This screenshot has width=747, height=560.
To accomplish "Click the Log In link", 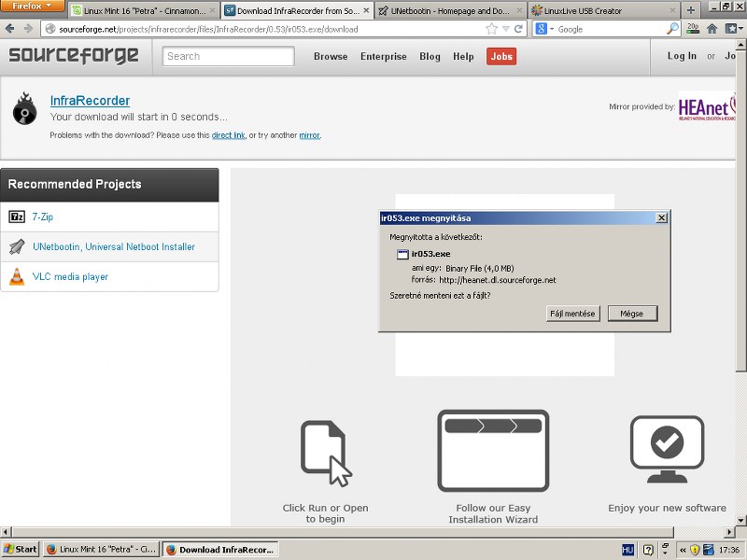I will (682, 56).
